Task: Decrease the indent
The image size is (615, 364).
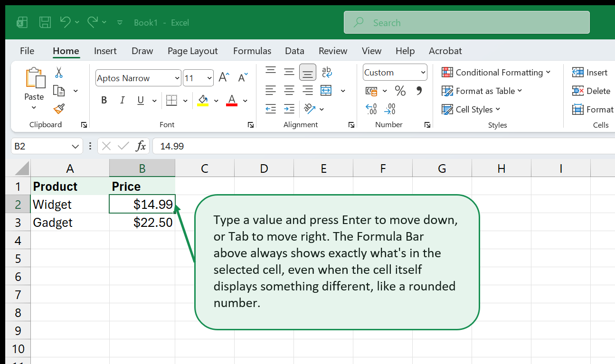Action: coord(271,109)
